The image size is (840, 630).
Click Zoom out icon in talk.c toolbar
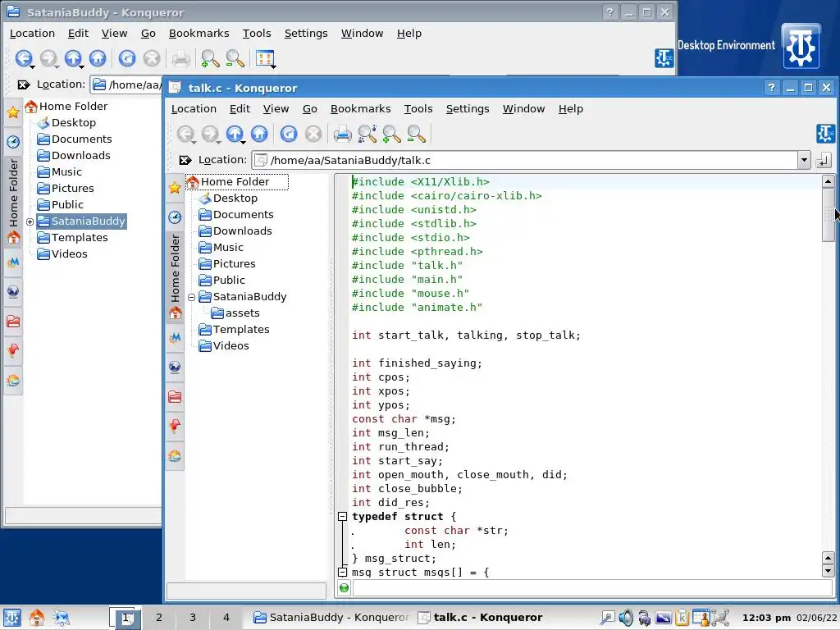(x=416, y=134)
